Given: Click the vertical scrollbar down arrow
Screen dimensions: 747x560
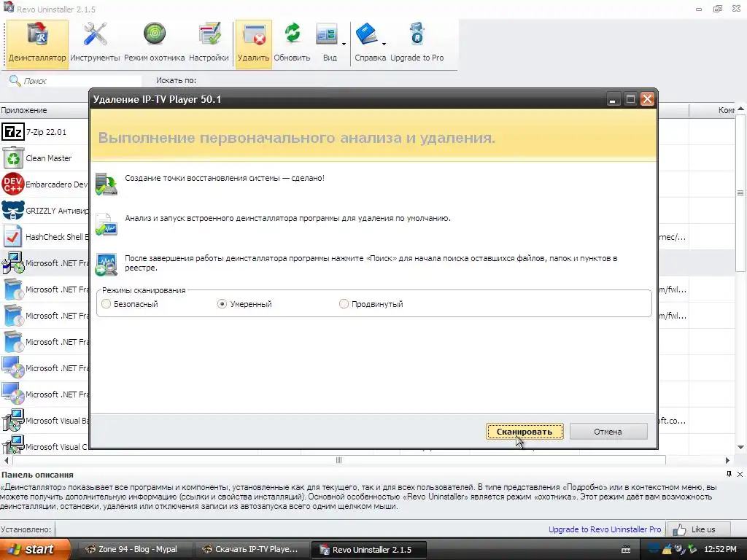Looking at the screenshot, I should click(741, 447).
